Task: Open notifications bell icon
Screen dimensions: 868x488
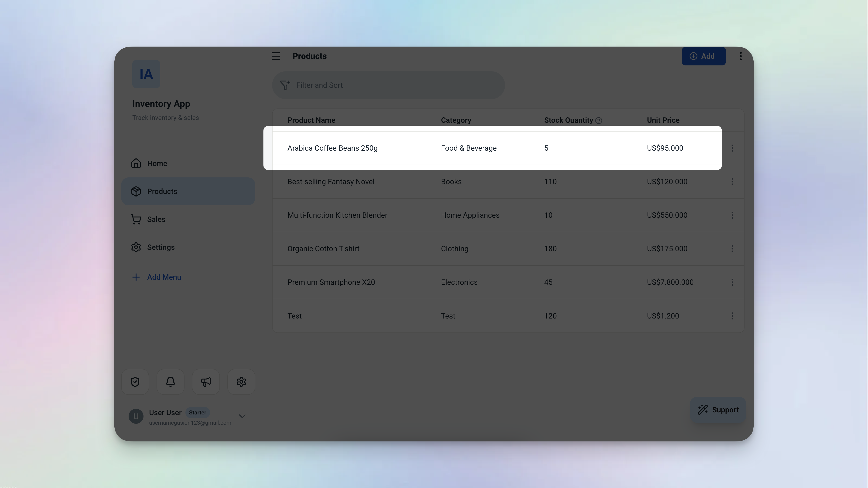Action: click(171, 382)
